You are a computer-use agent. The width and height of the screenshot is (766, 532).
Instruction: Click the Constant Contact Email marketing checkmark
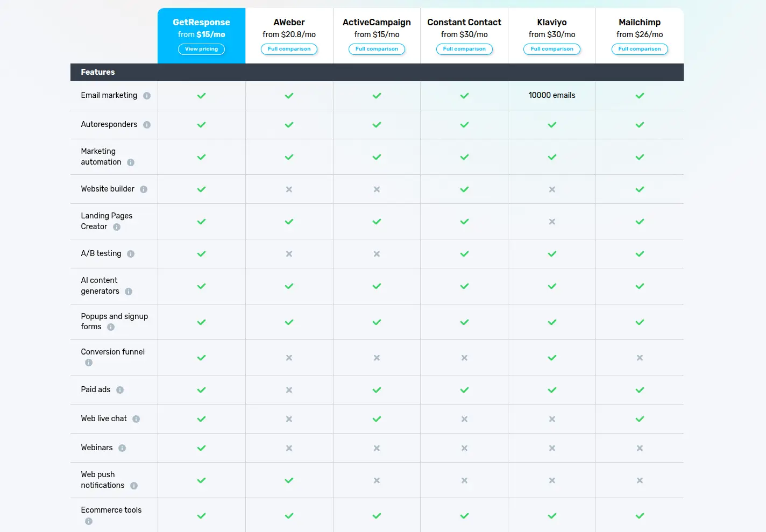[464, 95]
